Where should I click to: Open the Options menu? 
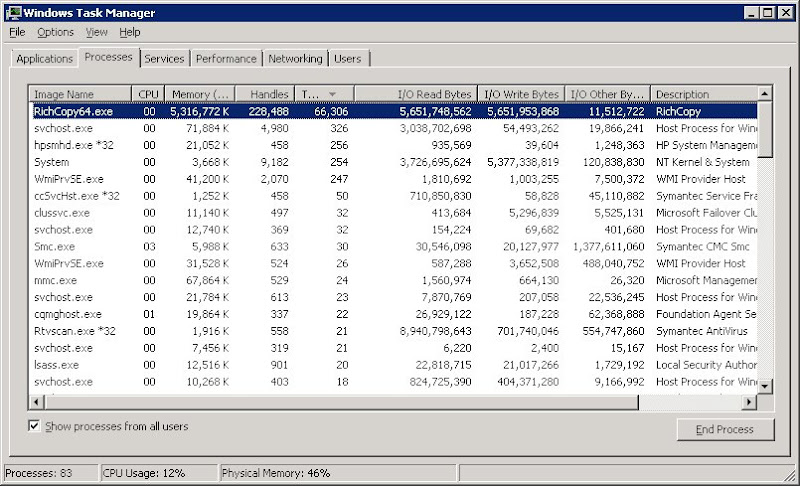pyautogui.click(x=55, y=32)
